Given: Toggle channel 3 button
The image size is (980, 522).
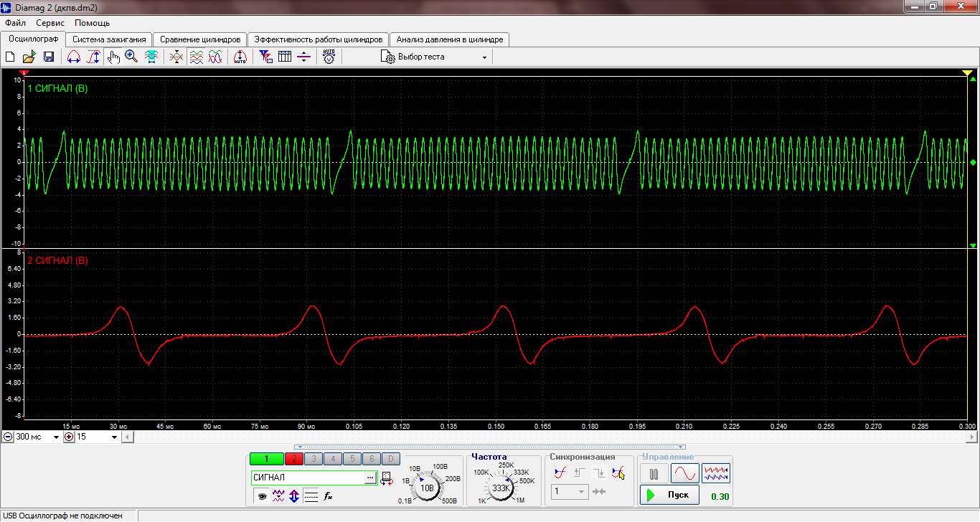Looking at the screenshot, I should pyautogui.click(x=313, y=460).
